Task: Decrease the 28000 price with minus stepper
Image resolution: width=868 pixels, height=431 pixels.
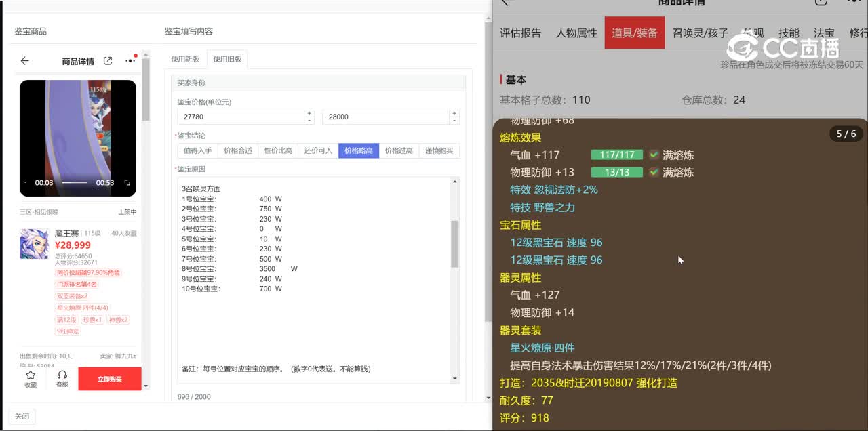Action: coord(454,121)
